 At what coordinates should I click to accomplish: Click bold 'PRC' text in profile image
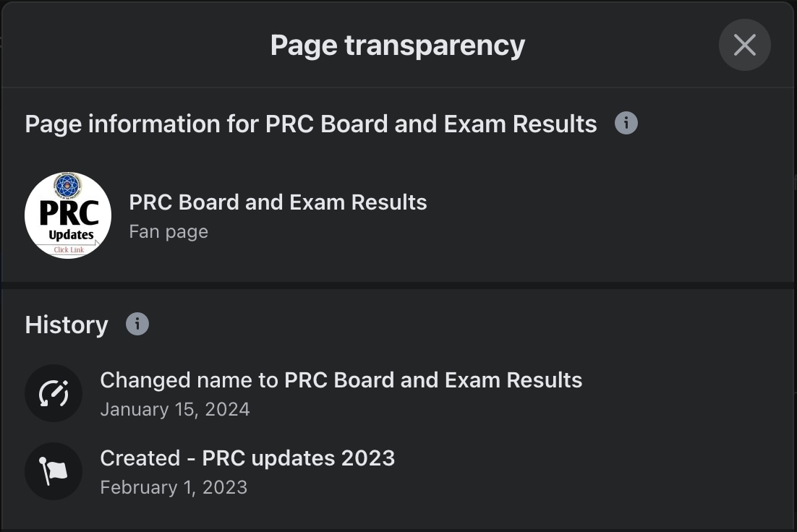[x=69, y=213]
